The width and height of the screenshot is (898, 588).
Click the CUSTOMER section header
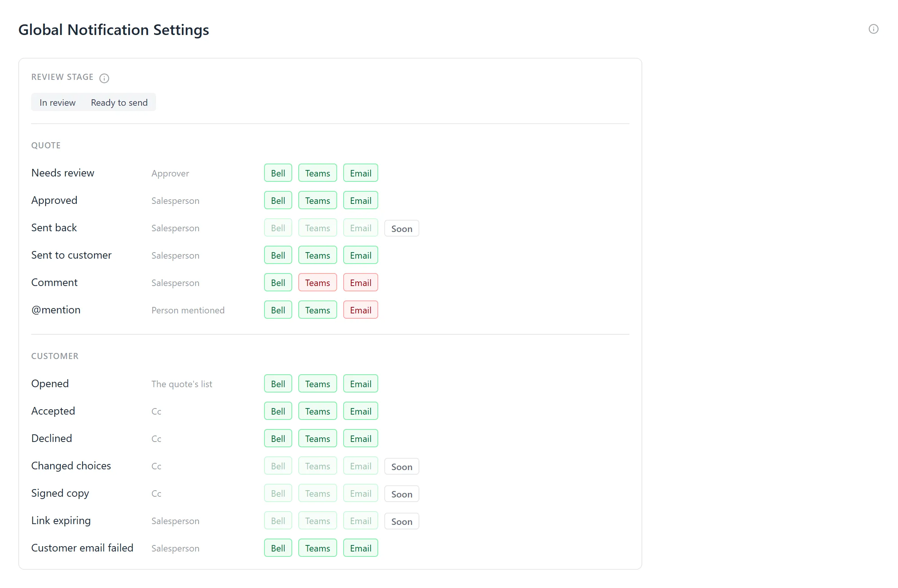pos(55,356)
